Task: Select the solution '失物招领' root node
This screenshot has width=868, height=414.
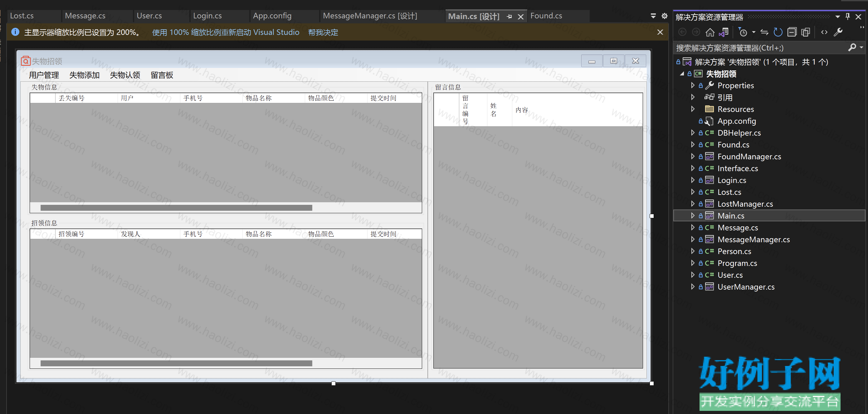Action: coord(761,62)
